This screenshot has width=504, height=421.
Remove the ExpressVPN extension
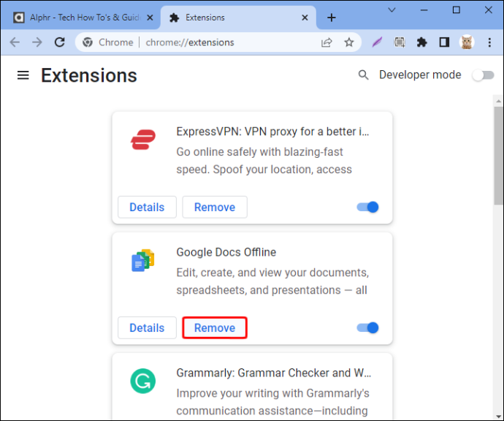(x=215, y=207)
